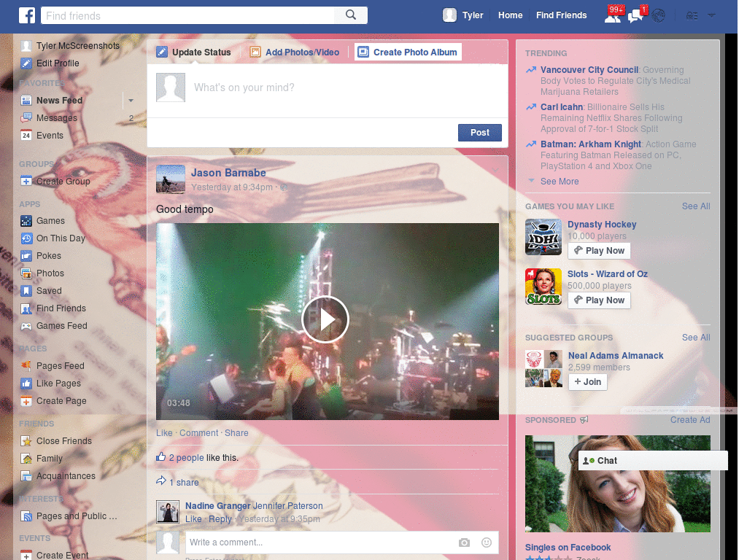This screenshot has width=747, height=560.
Task: View the 2 people who liked
Action: [x=186, y=458]
